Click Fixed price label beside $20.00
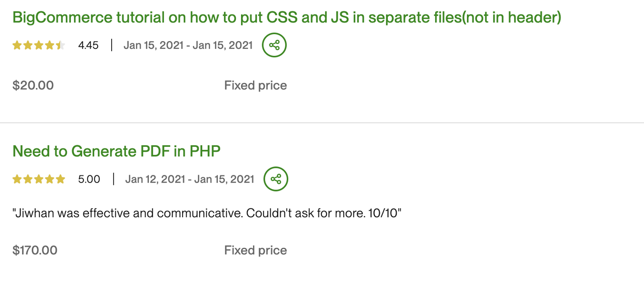Image resolution: width=644 pixels, height=282 pixels. (x=256, y=85)
